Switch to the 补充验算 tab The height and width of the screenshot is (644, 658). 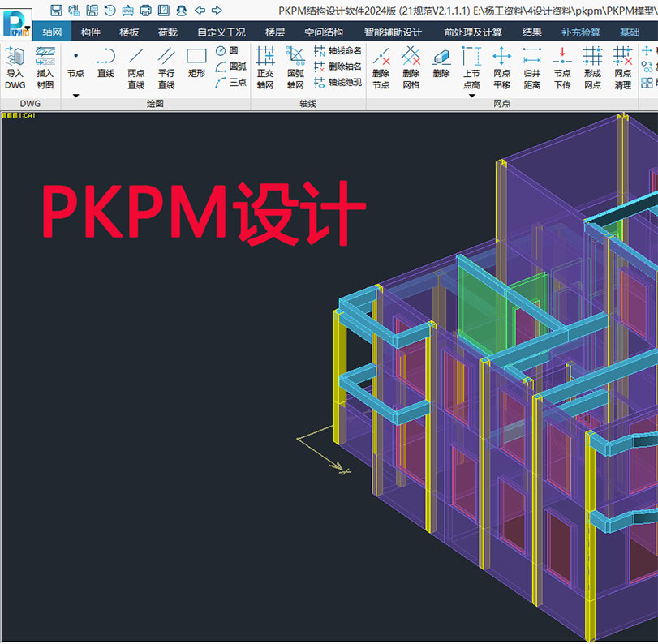click(x=581, y=32)
